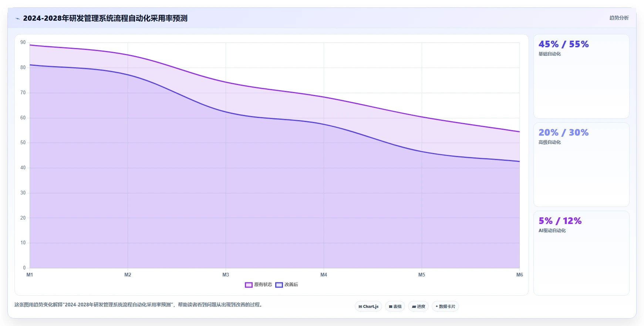Click the chart title 2024-2028年研发管理系统流程自动化采用率预测
Image resolution: width=644 pixels, height=326 pixels.
click(x=105, y=18)
